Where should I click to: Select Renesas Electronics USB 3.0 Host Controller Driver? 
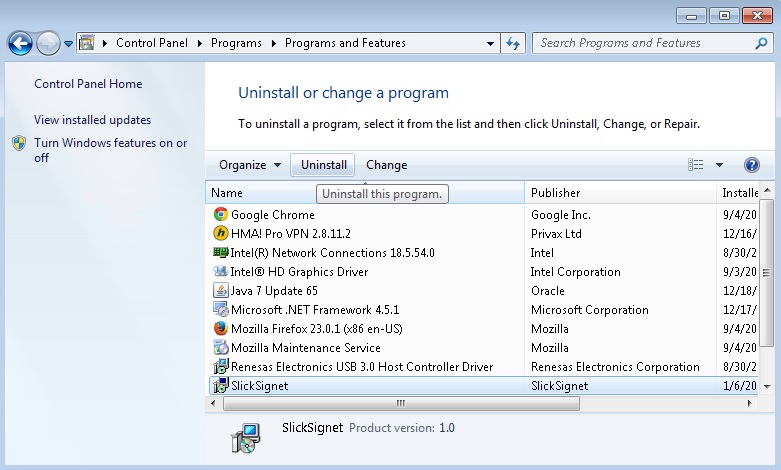tap(362, 367)
